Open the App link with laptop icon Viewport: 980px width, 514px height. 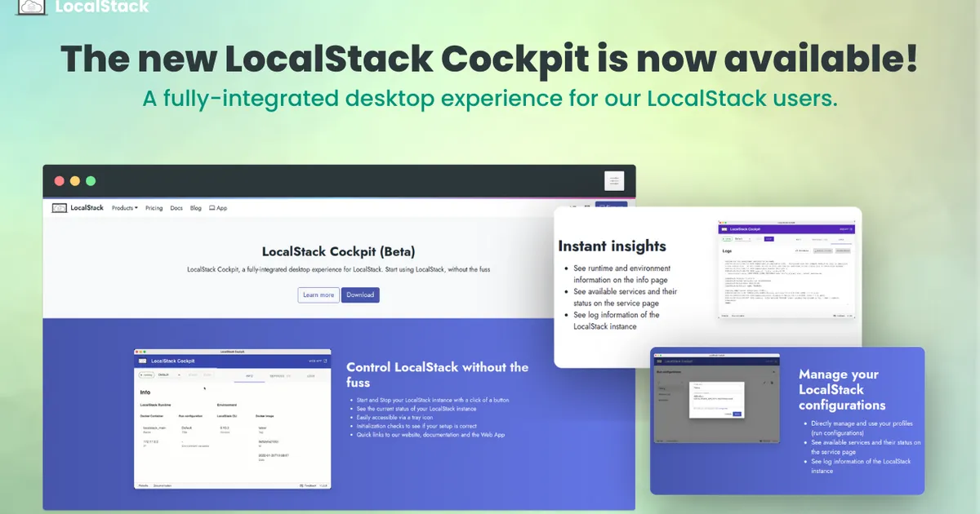218,208
